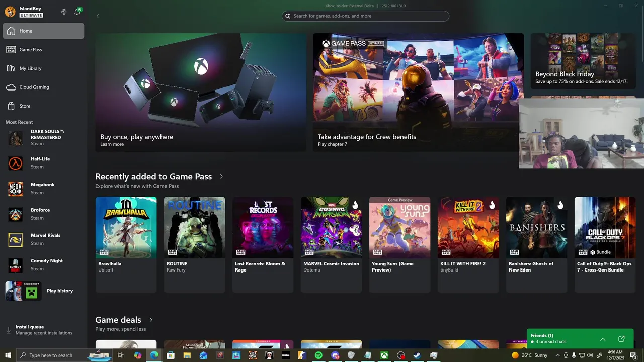
Task: Open the Store section
Action: click(43, 106)
